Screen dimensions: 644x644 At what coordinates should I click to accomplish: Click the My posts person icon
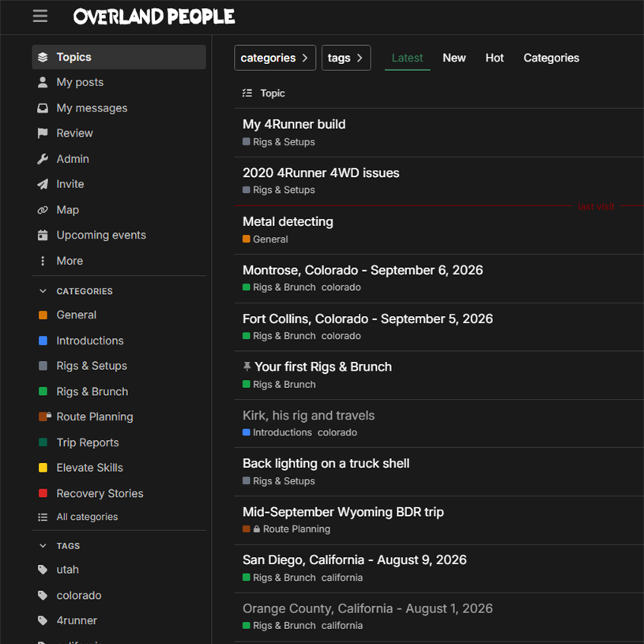tap(43, 82)
